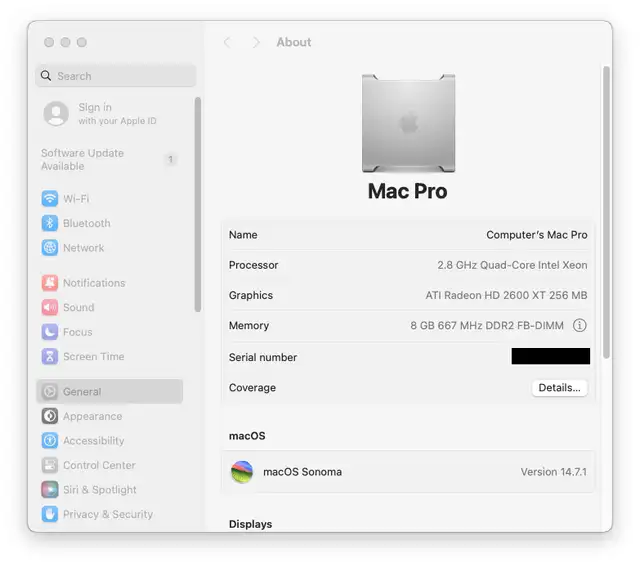Select Sound label in sidebar
This screenshot has width=640, height=566.
(78, 307)
